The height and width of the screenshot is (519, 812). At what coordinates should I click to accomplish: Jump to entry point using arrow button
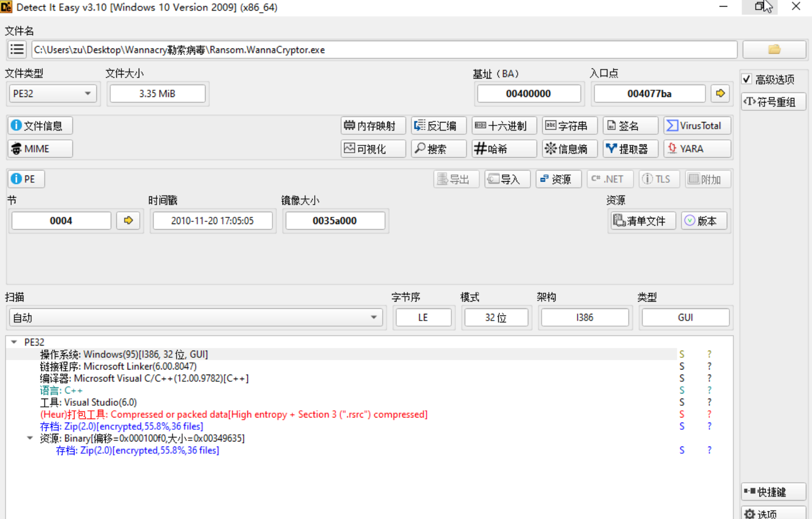[x=720, y=93]
